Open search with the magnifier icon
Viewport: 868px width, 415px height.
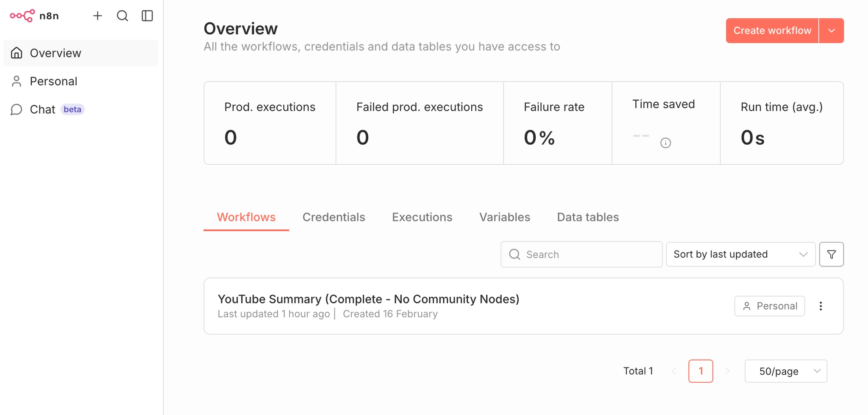[x=122, y=16]
